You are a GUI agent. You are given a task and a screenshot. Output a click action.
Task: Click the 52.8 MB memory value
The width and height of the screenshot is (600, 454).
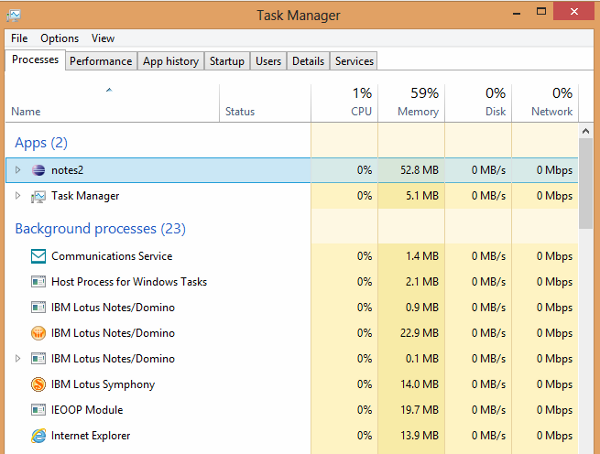[x=419, y=170]
